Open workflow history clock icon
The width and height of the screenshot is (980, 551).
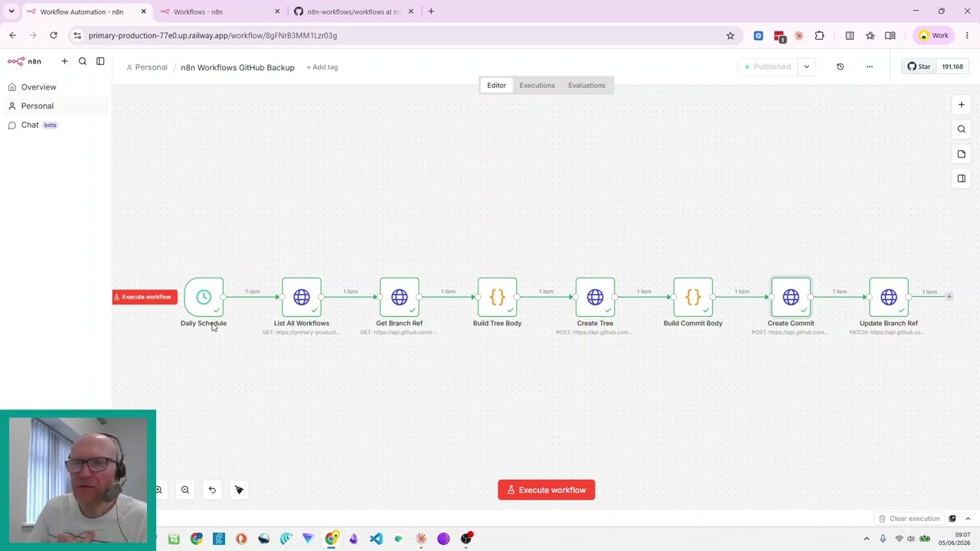(x=840, y=67)
